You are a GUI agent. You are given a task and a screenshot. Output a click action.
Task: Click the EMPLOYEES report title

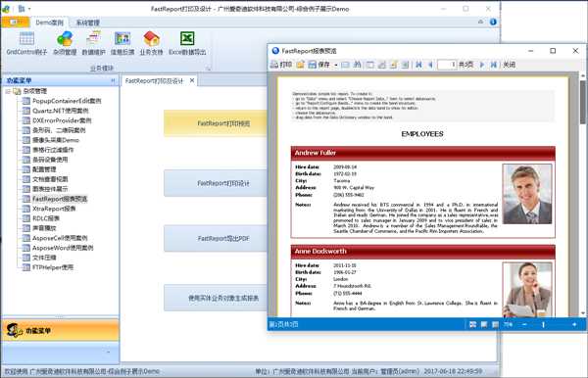(422, 134)
